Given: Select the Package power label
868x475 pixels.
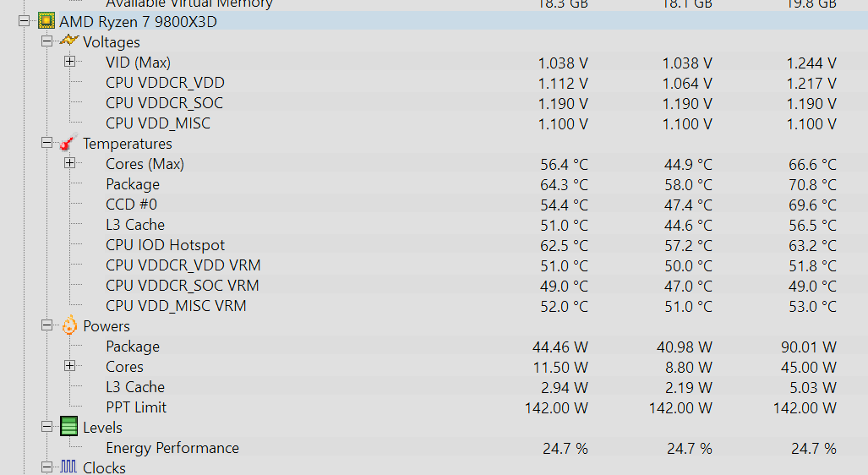Looking at the screenshot, I should [133, 347].
